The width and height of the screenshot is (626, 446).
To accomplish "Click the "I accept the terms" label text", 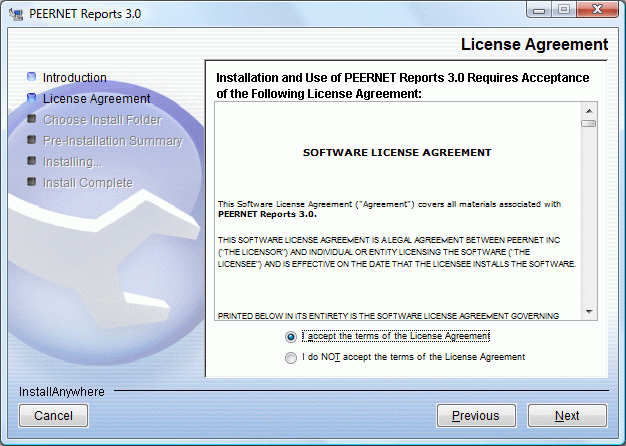I will 396,336.
